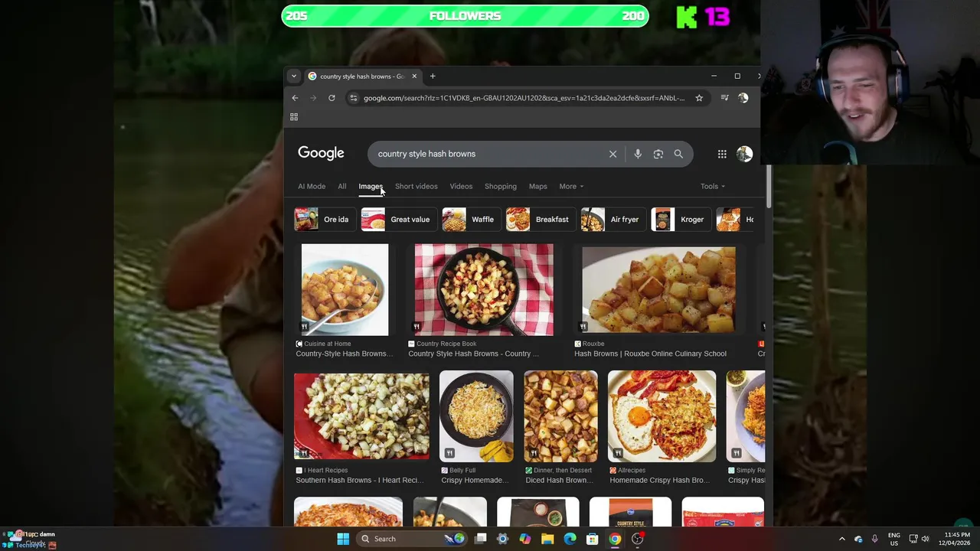This screenshot has width=980, height=551.
Task: Go back using Chrome's back arrow
Action: [295, 98]
